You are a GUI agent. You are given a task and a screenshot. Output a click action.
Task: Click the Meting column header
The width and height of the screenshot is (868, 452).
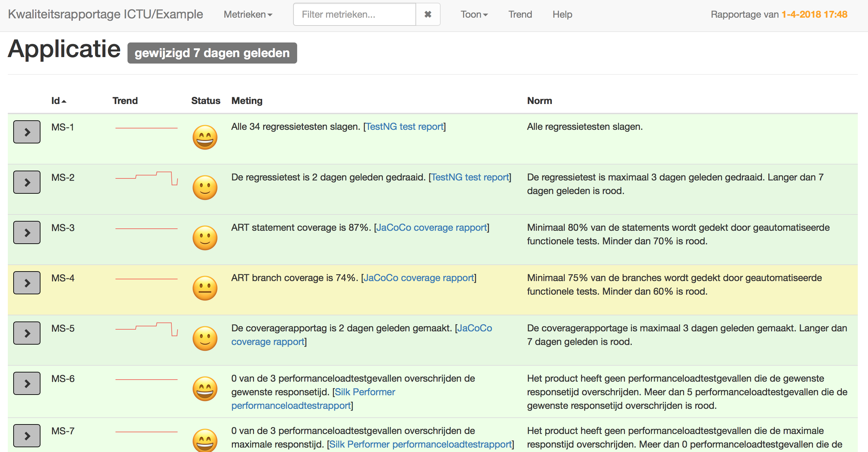coord(247,101)
